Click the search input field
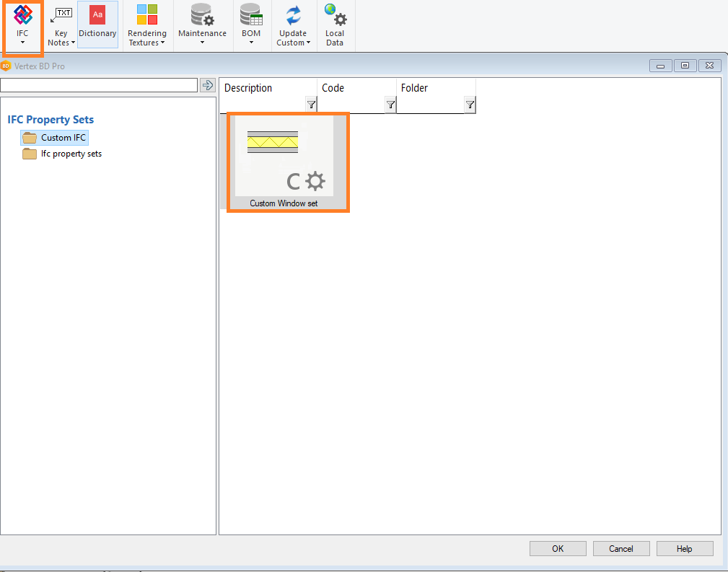This screenshot has height=572, width=728. point(99,85)
